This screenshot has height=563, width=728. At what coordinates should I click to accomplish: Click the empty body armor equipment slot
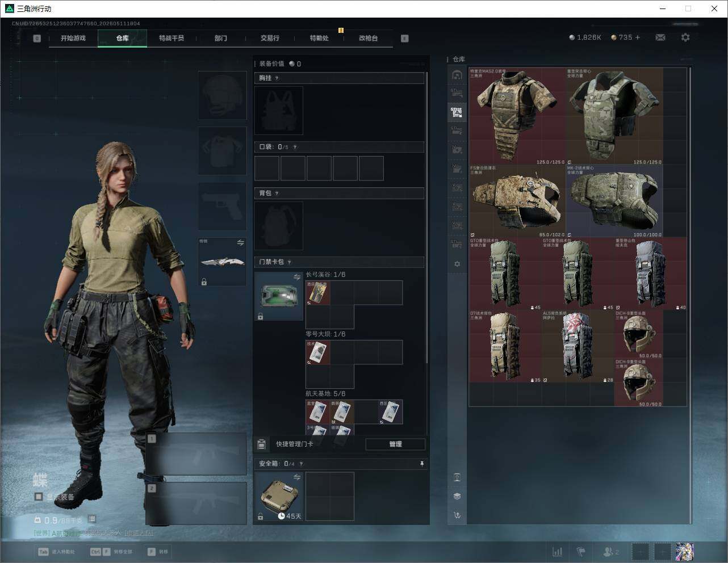[x=222, y=150]
